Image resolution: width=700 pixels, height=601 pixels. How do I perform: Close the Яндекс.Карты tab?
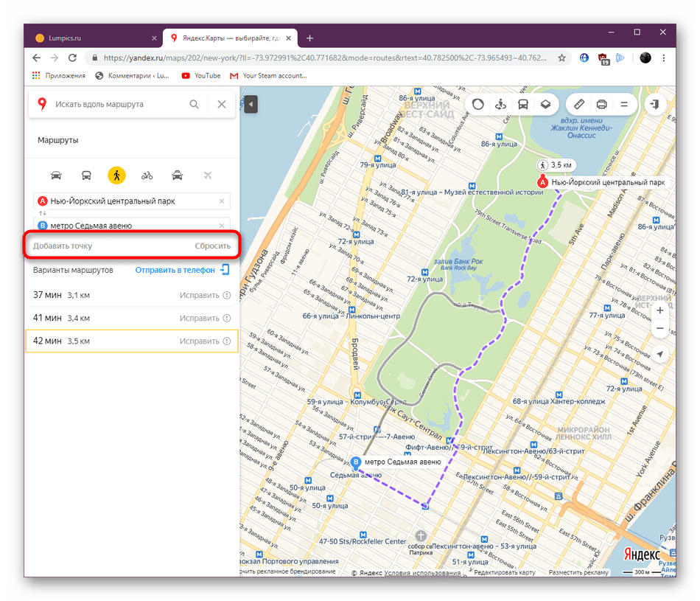coord(288,38)
